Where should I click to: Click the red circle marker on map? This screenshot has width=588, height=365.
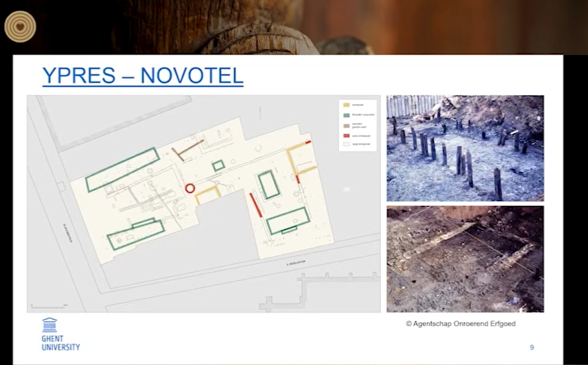[190, 188]
